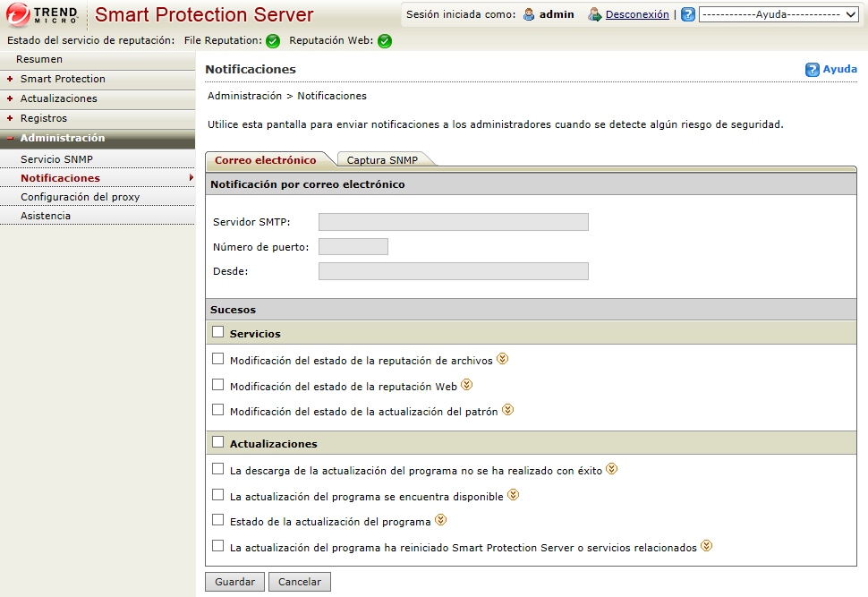868x597 pixels.
Task: Expand details icon for reputación Web event
Action: [x=466, y=385]
